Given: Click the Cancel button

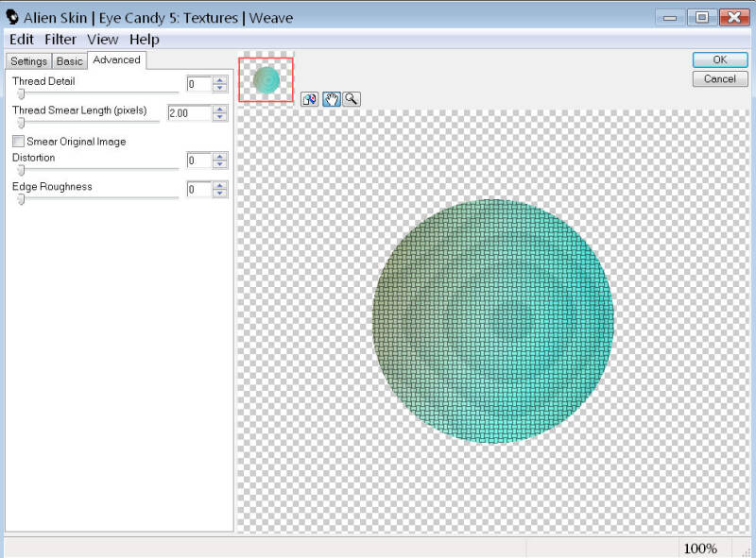Looking at the screenshot, I should pyautogui.click(x=719, y=79).
